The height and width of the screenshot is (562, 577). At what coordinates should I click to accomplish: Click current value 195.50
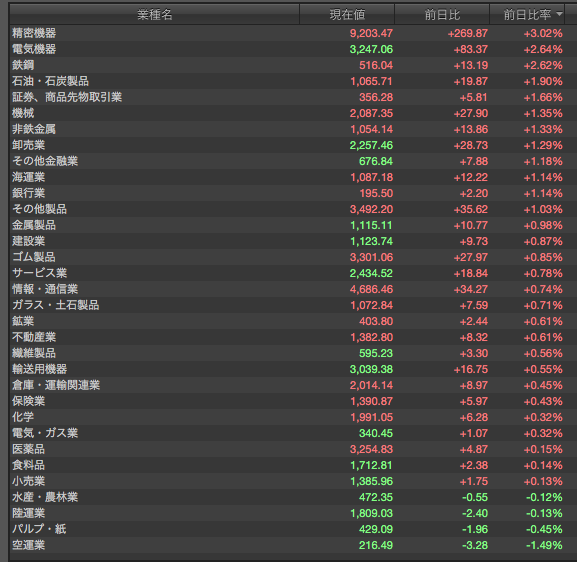coord(376,194)
